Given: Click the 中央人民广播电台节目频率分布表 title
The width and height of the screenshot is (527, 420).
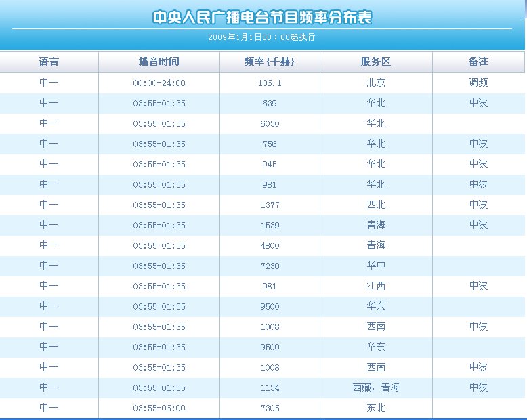Looking at the screenshot, I should point(262,18).
